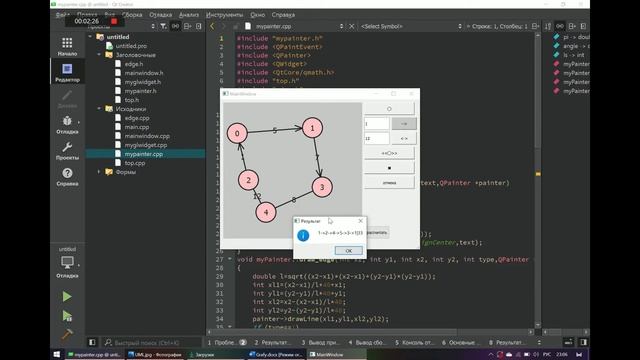The image size is (640, 360).
Task: Switch to UML.jpg Фотографии taskbar item
Action: click(155, 354)
